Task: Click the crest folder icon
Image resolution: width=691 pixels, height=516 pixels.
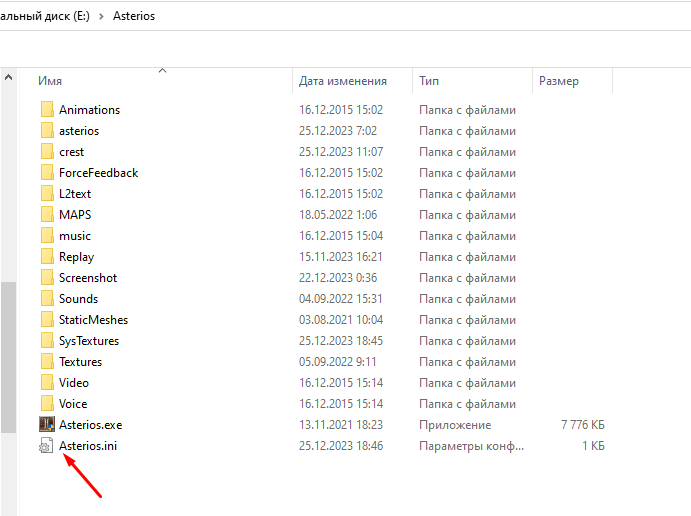Action: [47, 152]
